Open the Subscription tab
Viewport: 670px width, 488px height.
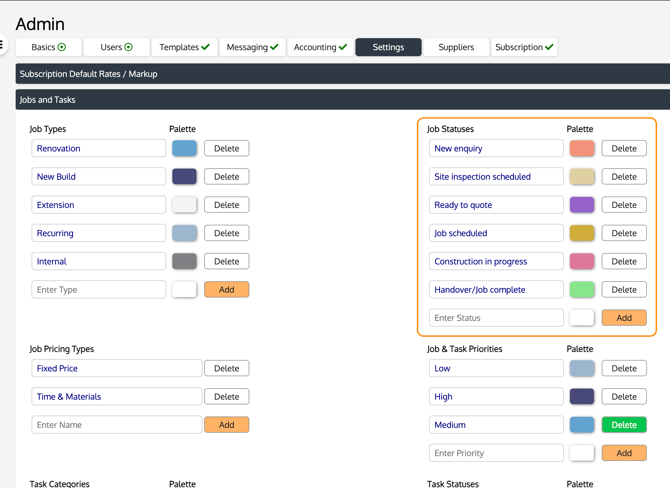525,47
